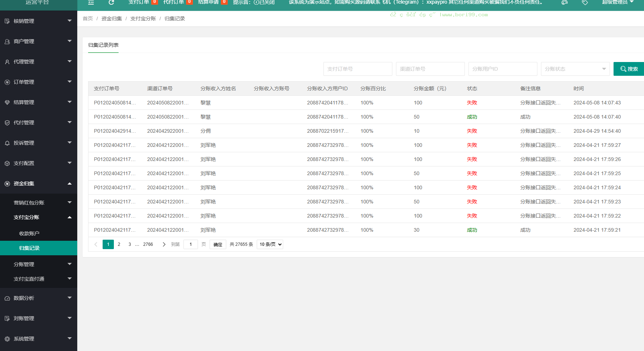Click the 支付宝分账 breadcrumb link

point(143,18)
